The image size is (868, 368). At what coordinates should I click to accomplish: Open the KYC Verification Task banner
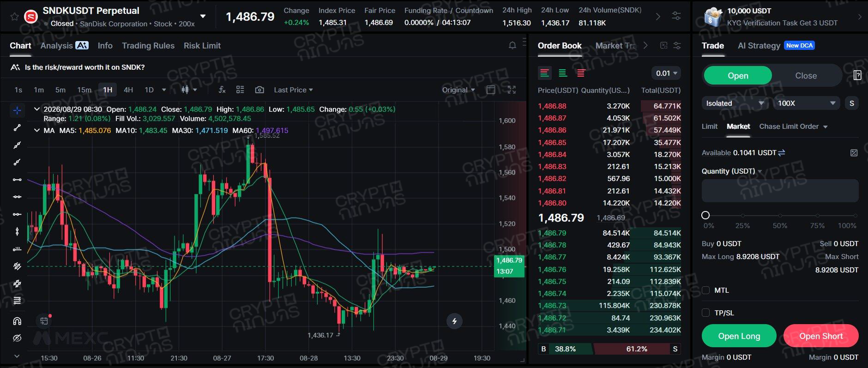click(x=780, y=17)
